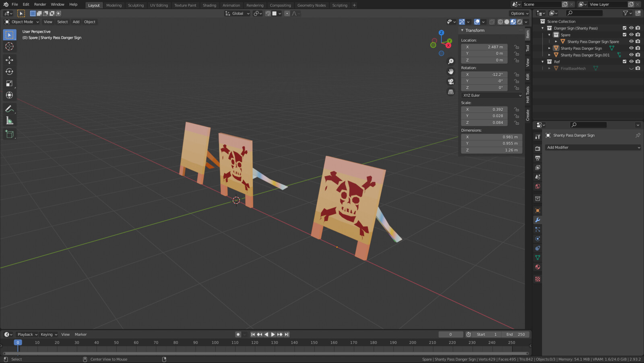Image resolution: width=644 pixels, height=363 pixels.
Task: Switch perspective/orthographic grid icon
Action: [x=451, y=92]
